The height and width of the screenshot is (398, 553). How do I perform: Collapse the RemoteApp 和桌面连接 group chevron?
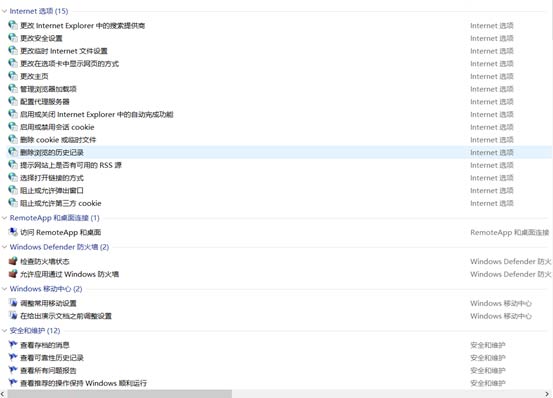pyautogui.click(x=4, y=218)
